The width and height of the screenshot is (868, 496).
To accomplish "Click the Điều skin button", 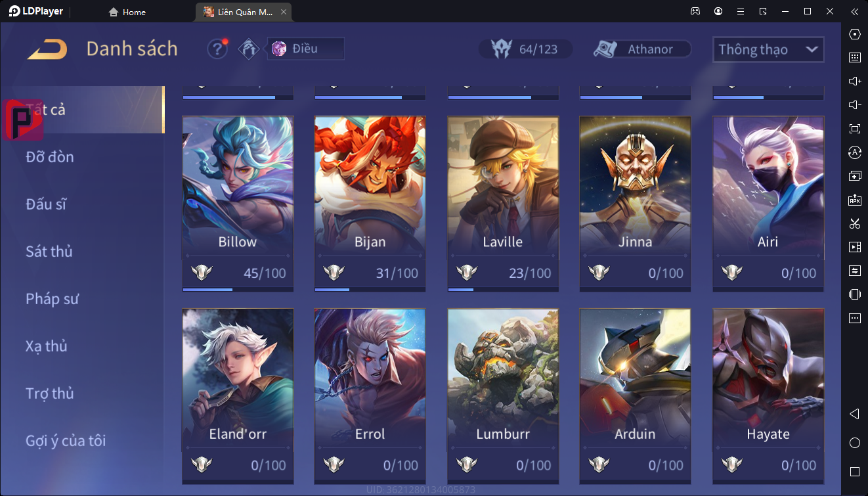I will coord(305,49).
